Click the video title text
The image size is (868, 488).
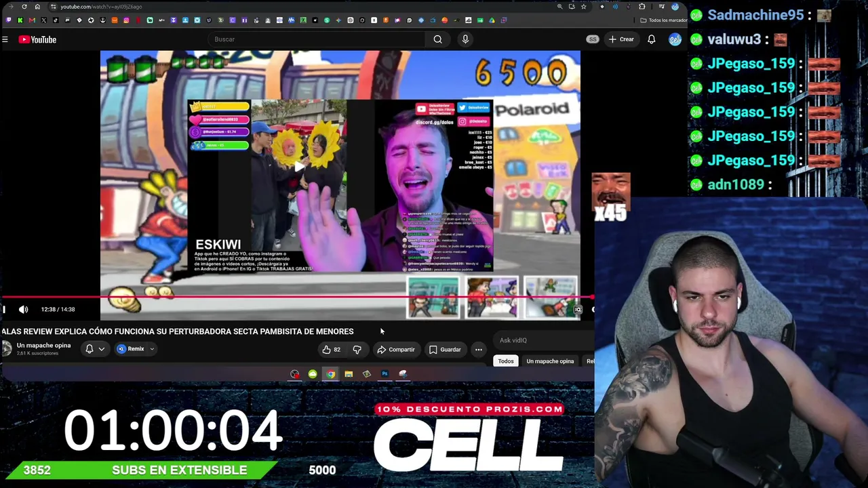[178, 331]
